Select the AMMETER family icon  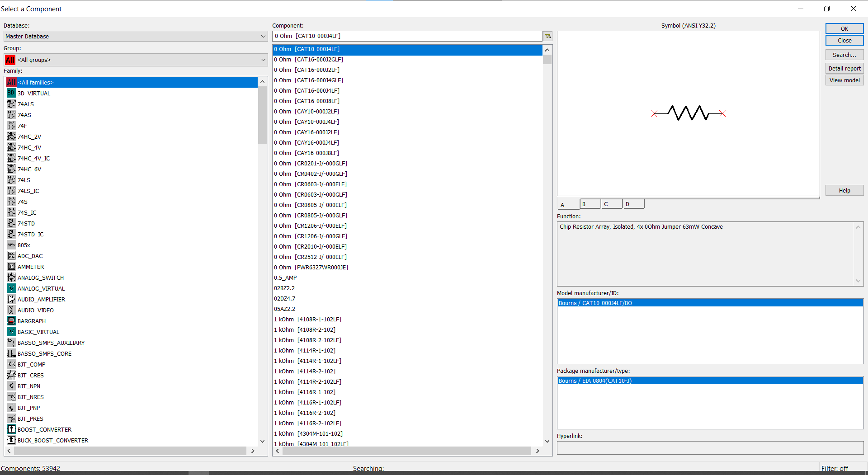[x=11, y=267]
